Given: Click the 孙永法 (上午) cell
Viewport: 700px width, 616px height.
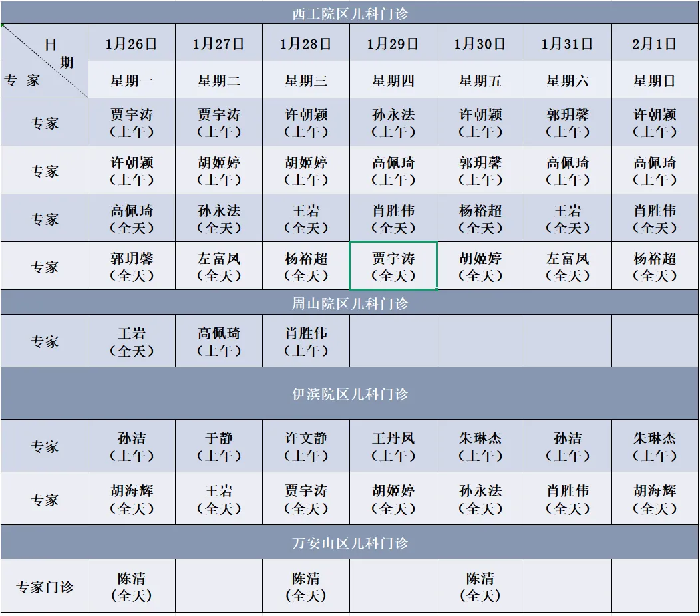Looking at the screenshot, I should [393, 123].
